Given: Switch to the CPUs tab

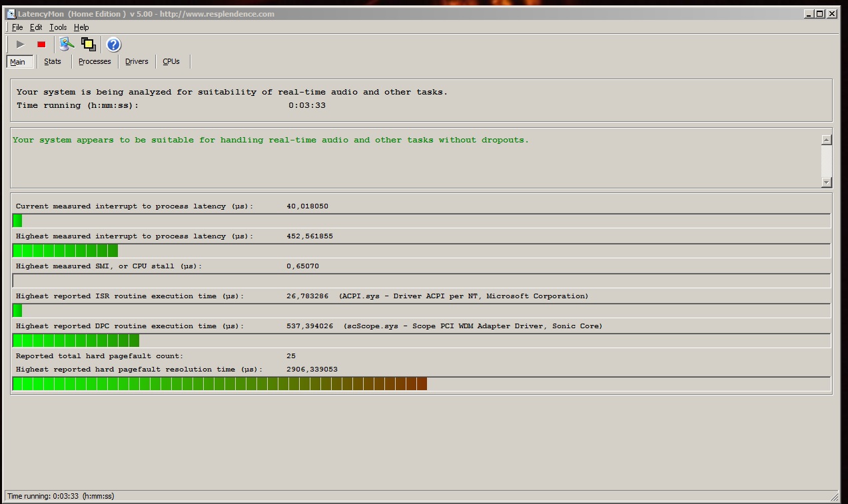Looking at the screenshot, I should tap(171, 61).
